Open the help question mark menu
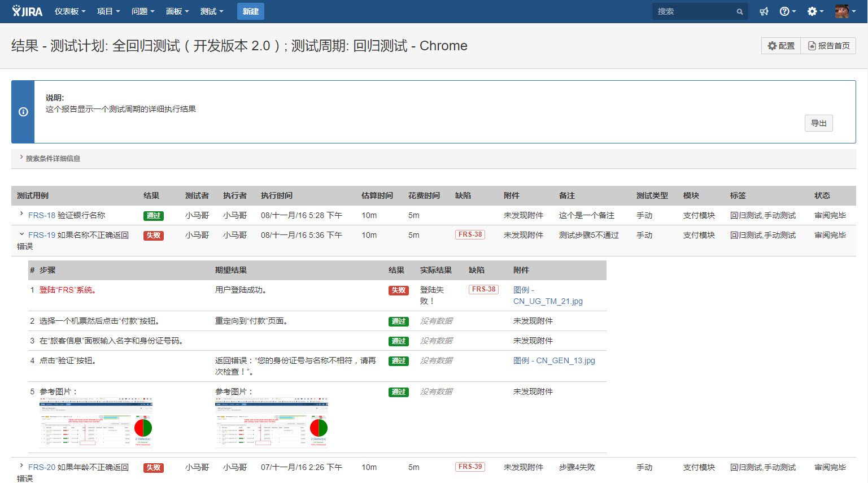Viewport: 868px width, 483px height. pyautogui.click(x=787, y=11)
